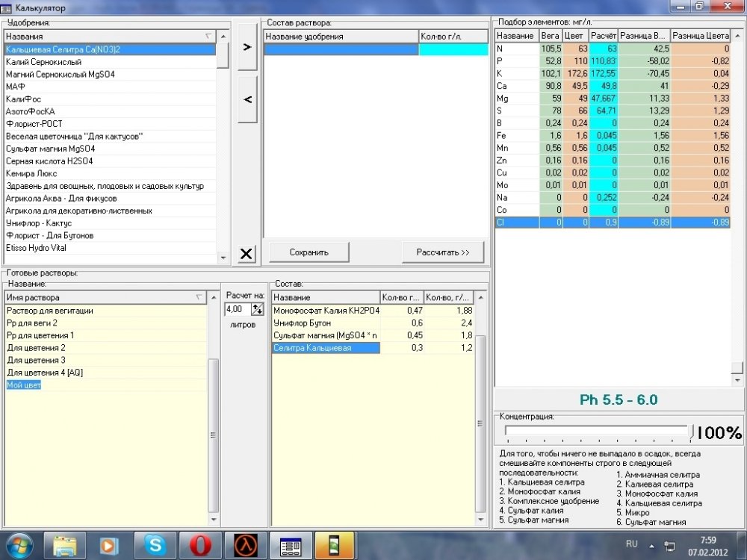
Task: Open Skype from the taskbar
Action: pos(155,545)
